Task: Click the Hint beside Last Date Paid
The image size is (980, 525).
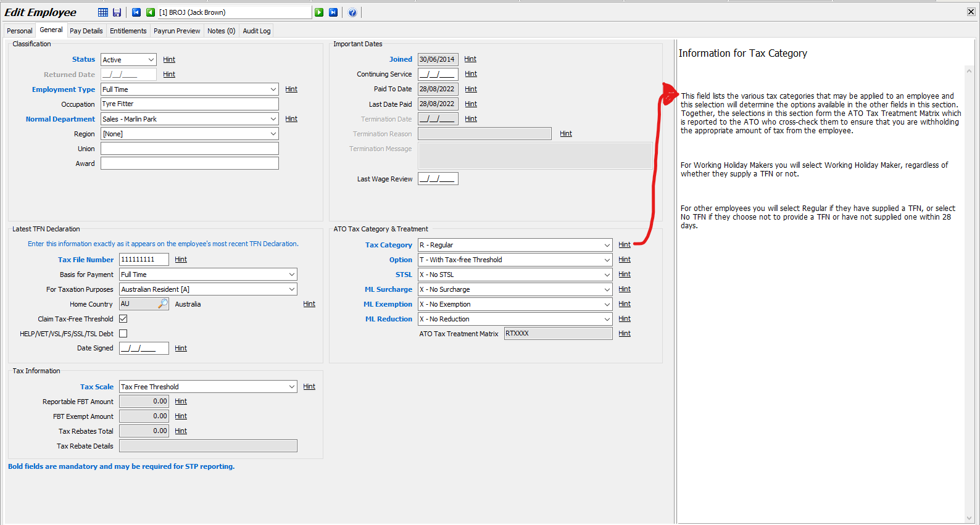Action: [471, 104]
